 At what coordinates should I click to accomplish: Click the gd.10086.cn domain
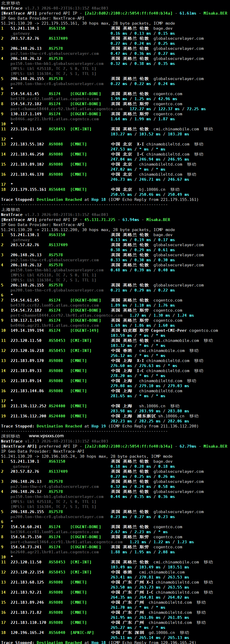pos(162,633)
